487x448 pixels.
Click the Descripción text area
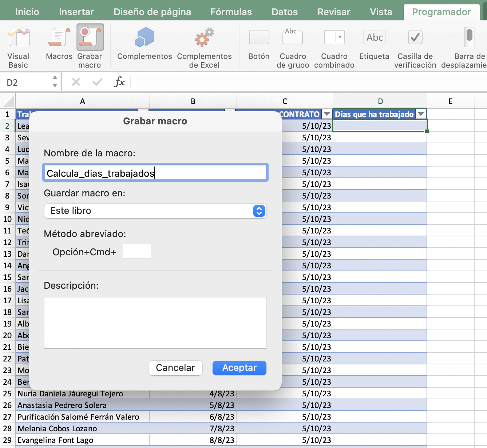click(x=155, y=323)
